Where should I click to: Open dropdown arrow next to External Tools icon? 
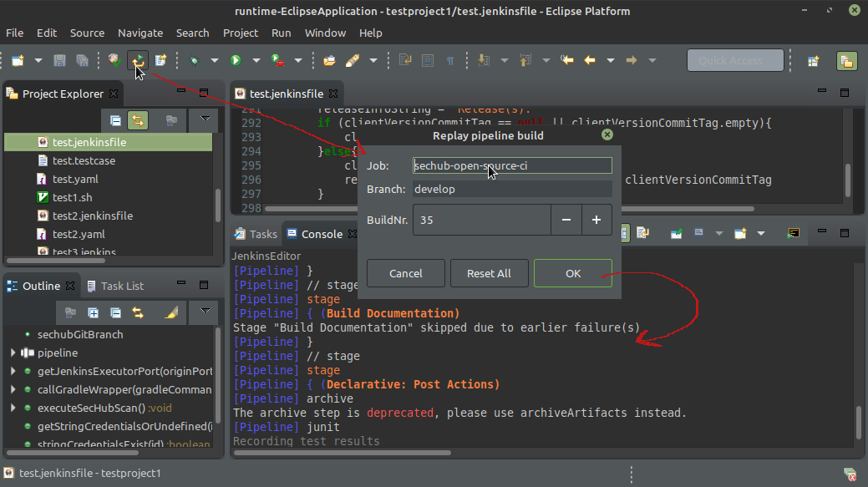click(297, 60)
